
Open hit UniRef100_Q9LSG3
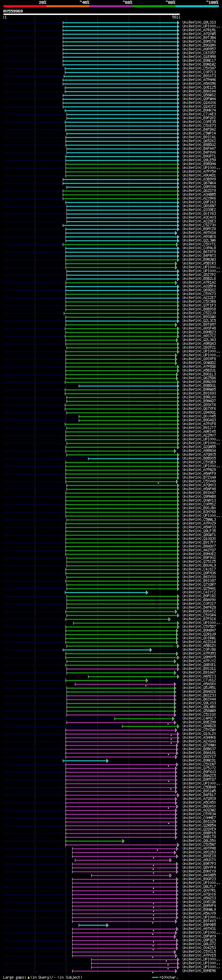coord(199,23)
